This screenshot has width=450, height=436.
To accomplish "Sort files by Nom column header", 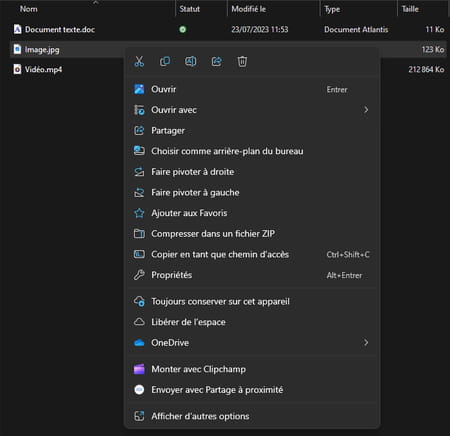I will tap(29, 9).
